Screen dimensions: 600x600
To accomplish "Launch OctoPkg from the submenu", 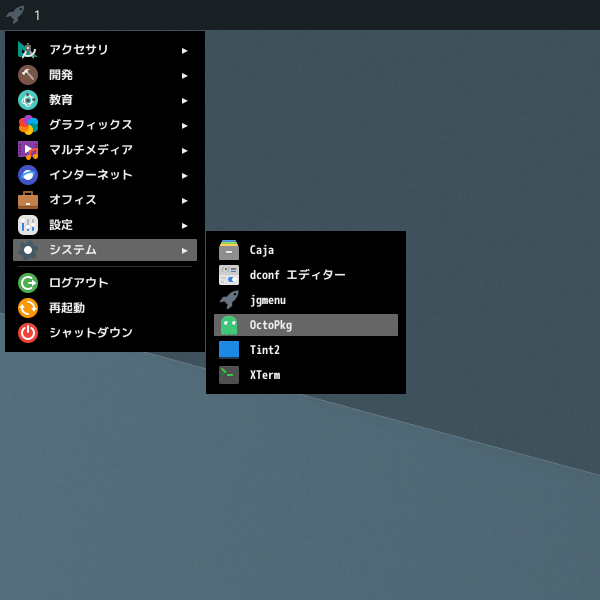I will pos(306,325).
